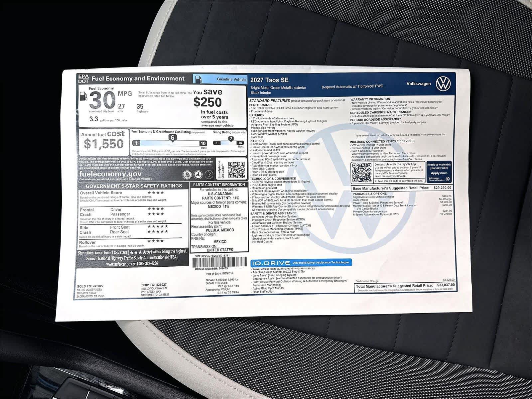
Task: Click the Overall Vehicle Score star rating
Action: 156,193
